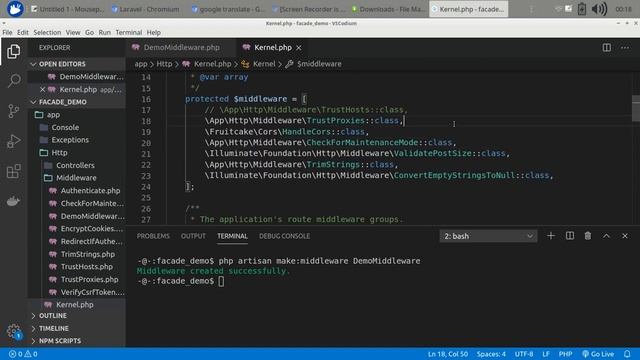
Task: Open the Explorer view in activity bar
Action: point(13,52)
